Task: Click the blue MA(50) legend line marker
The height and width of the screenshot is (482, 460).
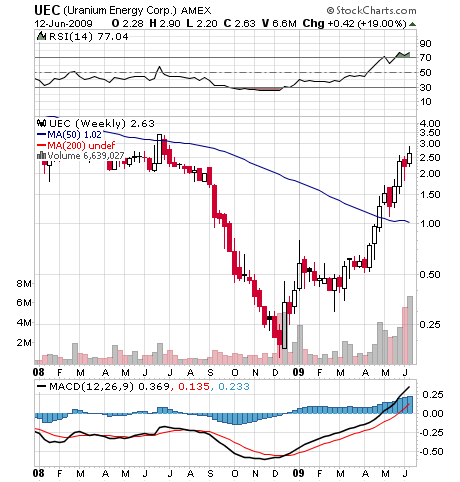Action: click(x=41, y=134)
